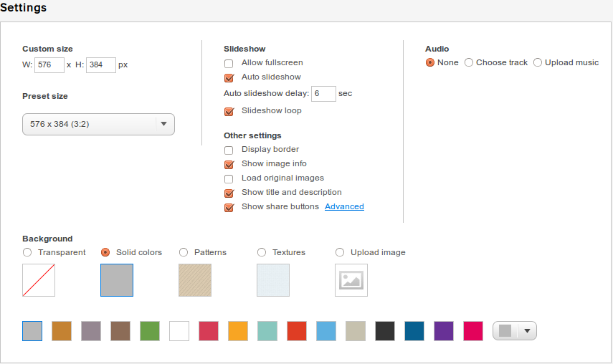Viewport: 613px width, 364px height.
Task: Open the Advanced share buttons link
Action: click(344, 206)
